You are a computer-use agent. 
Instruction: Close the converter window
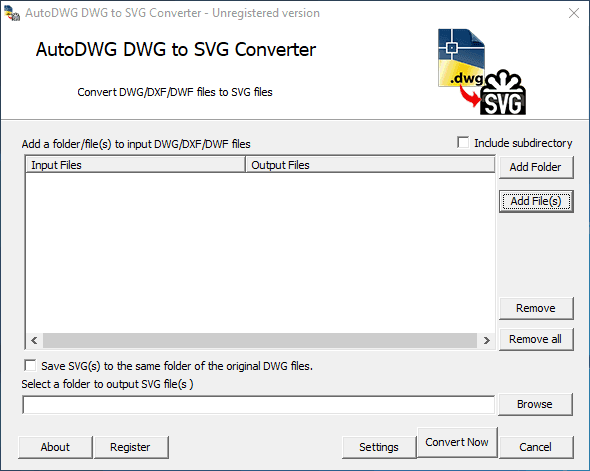(574, 13)
